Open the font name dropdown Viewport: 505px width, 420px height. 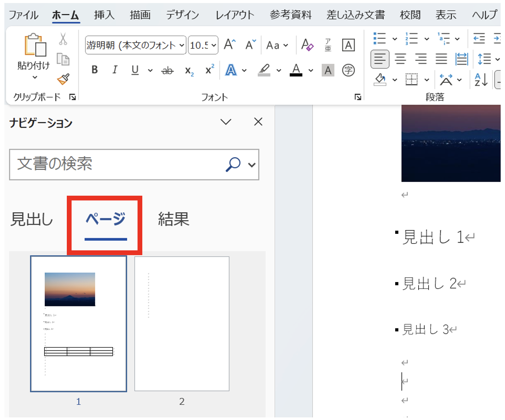182,46
